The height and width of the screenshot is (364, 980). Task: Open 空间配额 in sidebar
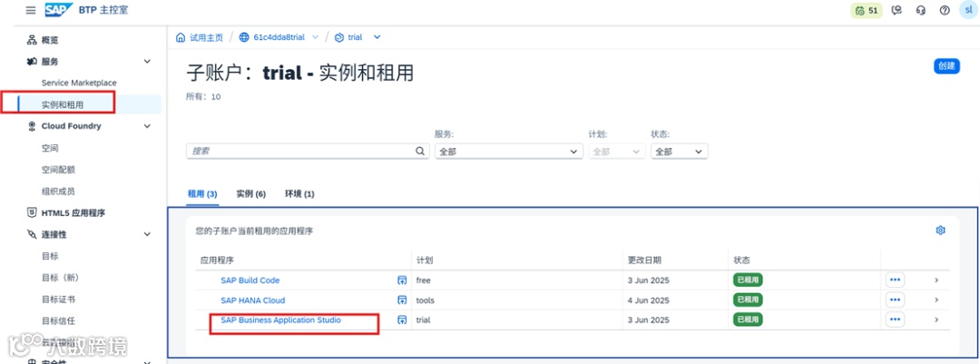pos(58,170)
